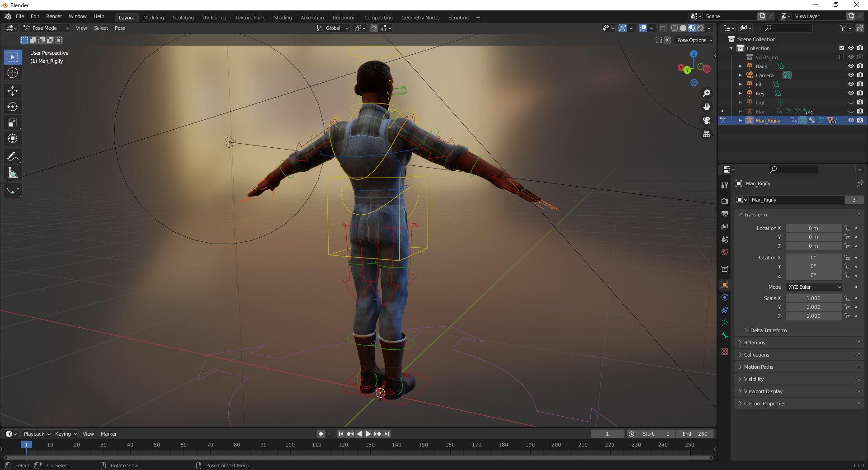The image size is (868, 470).
Task: Switch to the Sculpting workspace tab
Action: pyautogui.click(x=183, y=18)
